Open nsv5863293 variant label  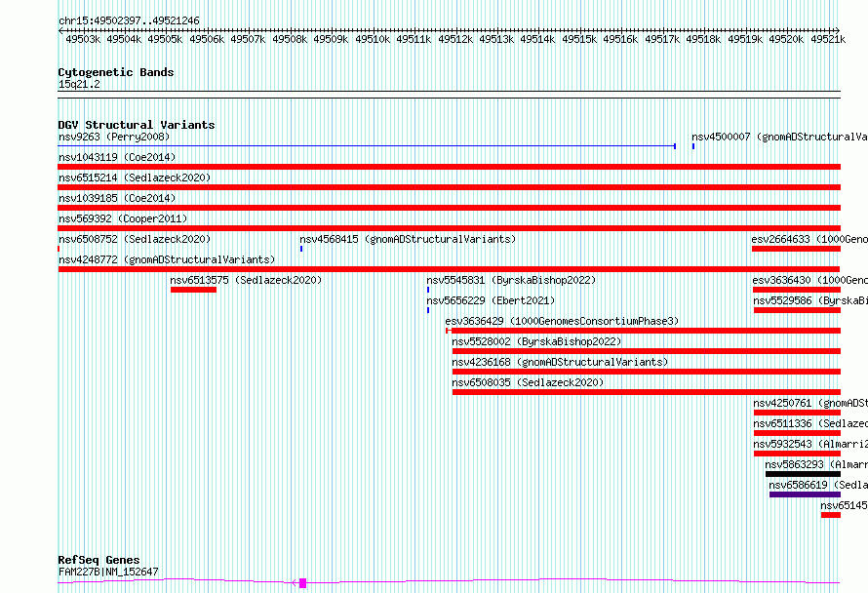pos(816,464)
